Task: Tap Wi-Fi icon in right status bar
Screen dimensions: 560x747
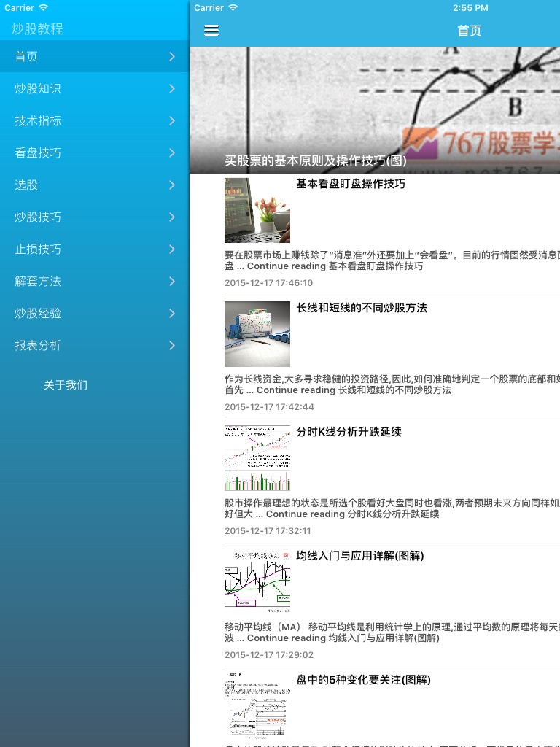Action: (233, 7)
